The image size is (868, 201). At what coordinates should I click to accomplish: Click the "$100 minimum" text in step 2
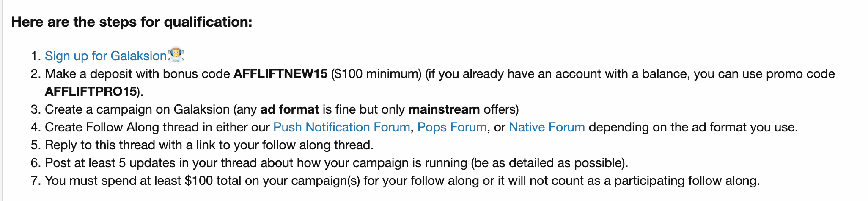(x=376, y=74)
